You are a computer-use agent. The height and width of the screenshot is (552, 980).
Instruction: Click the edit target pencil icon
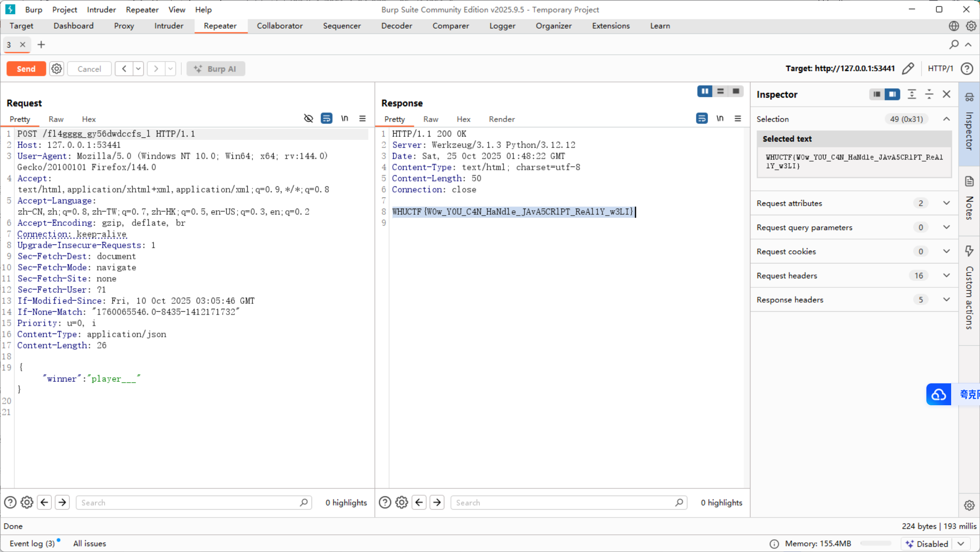point(908,69)
